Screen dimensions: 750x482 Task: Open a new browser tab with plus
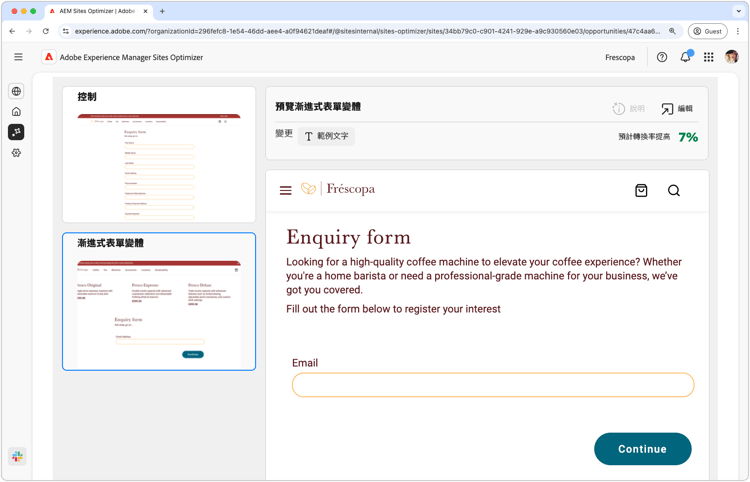(162, 11)
